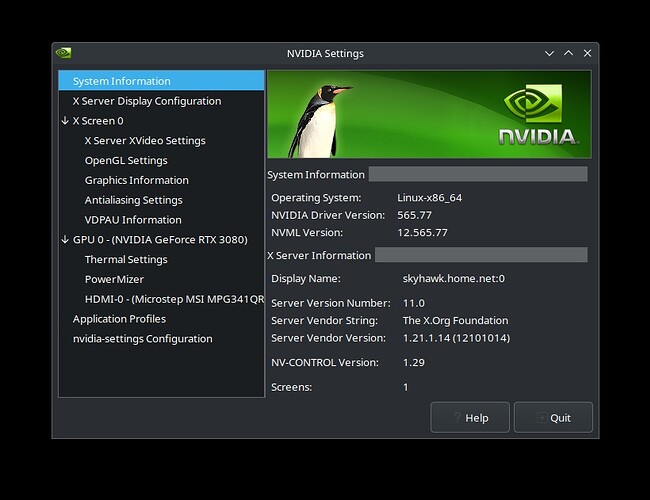Click the NV-CONTROL version value 1.29
The height and width of the screenshot is (500, 650).
click(x=414, y=363)
